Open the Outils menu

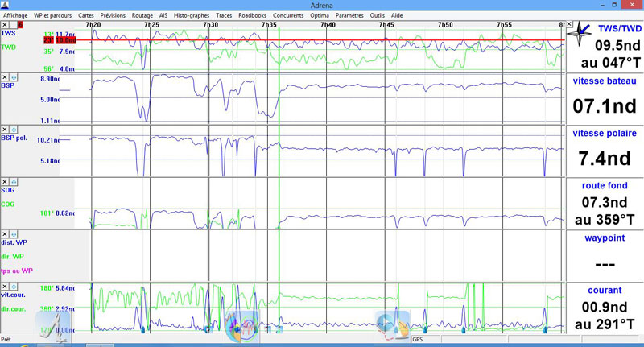pos(377,15)
